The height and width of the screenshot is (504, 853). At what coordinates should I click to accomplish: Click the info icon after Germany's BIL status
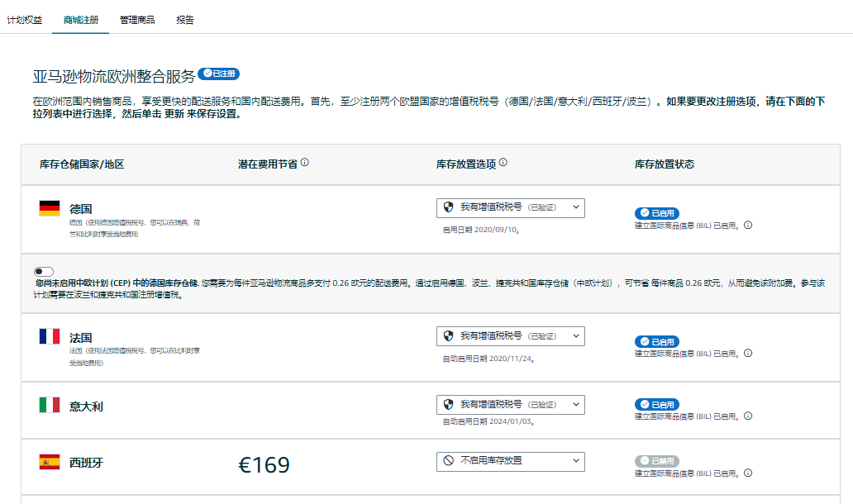tap(748, 224)
